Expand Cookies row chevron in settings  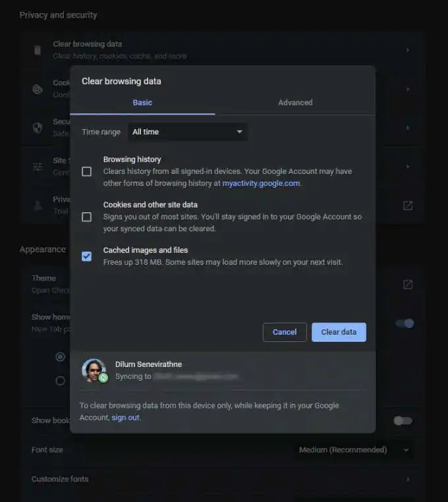(x=408, y=90)
